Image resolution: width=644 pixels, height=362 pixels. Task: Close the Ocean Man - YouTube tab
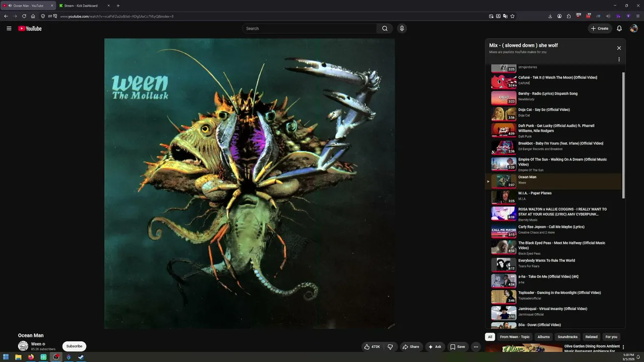click(x=52, y=6)
